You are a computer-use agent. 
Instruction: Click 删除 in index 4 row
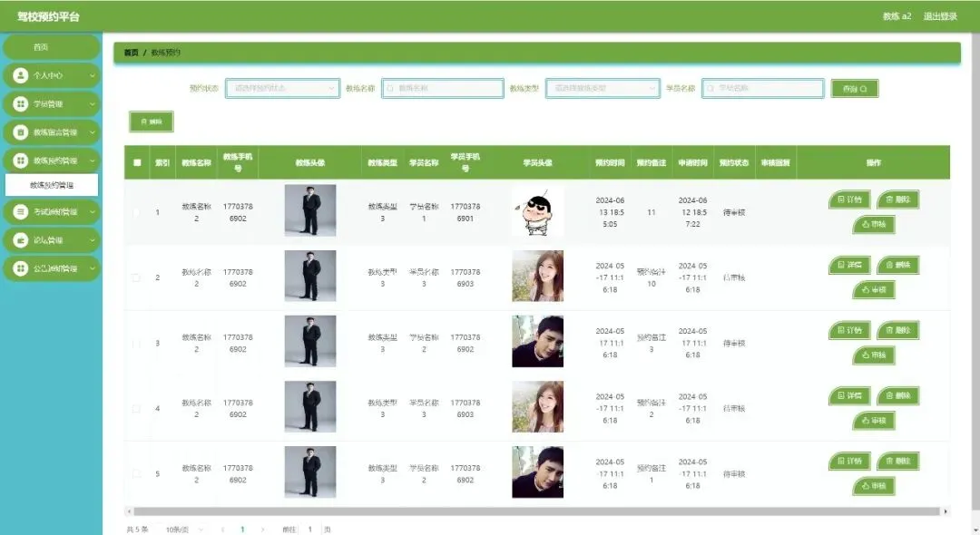click(x=897, y=395)
